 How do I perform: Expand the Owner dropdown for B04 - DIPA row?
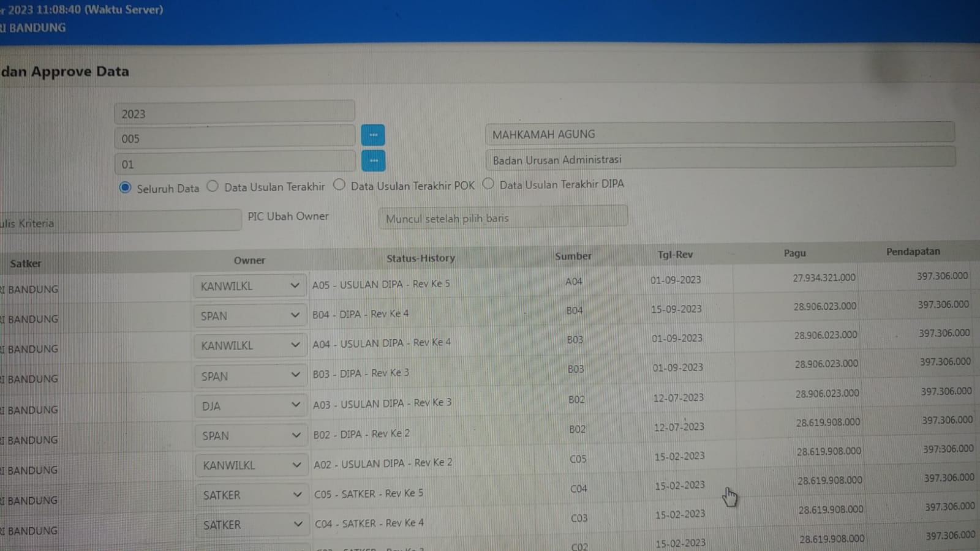[250, 316]
